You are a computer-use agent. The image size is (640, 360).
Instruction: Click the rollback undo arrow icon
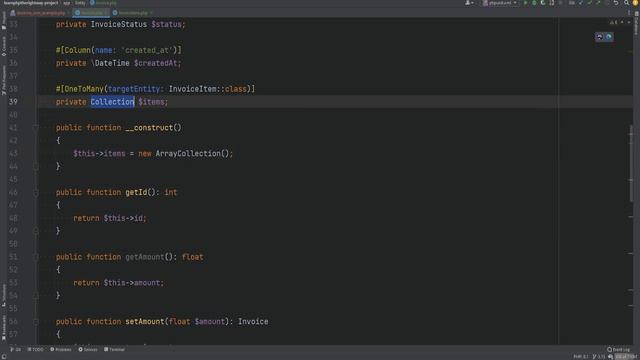pos(616,3)
